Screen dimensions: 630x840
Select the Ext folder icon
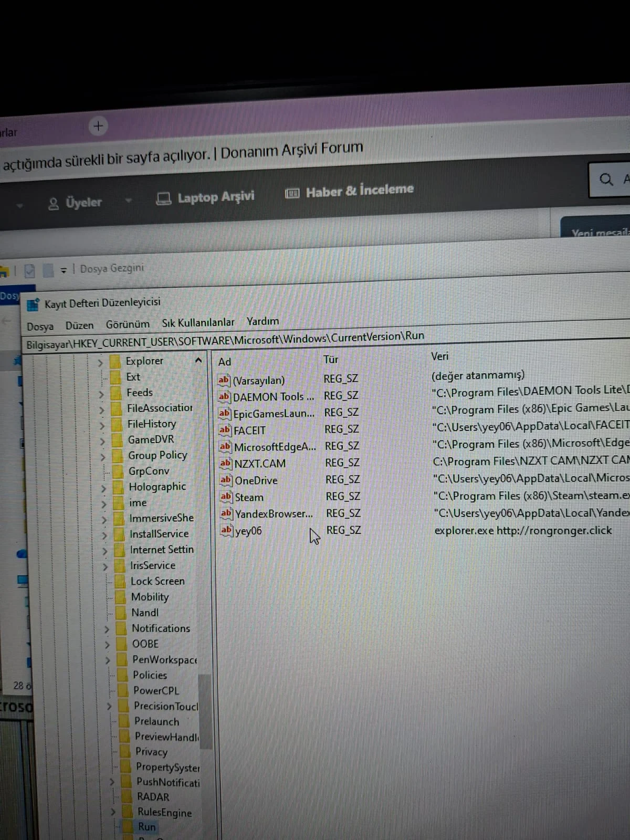[x=116, y=377]
